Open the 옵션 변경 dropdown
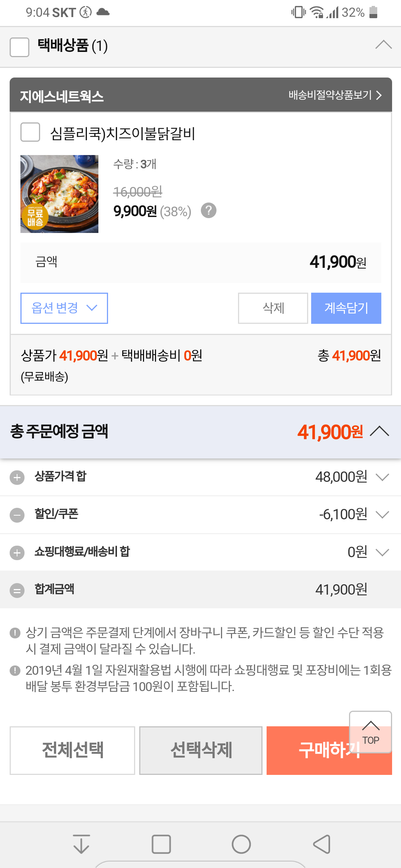The width and height of the screenshot is (401, 868). click(64, 308)
